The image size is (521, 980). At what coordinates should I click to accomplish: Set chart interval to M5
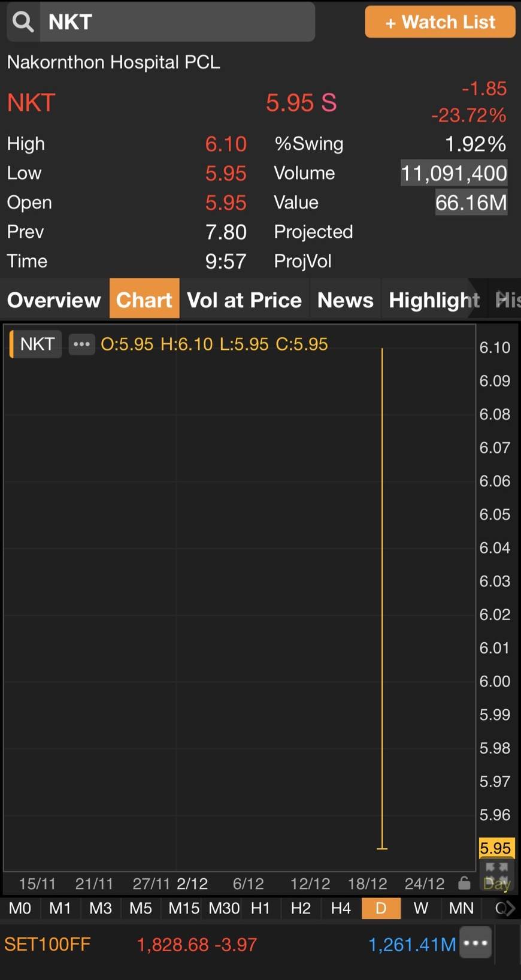[141, 908]
